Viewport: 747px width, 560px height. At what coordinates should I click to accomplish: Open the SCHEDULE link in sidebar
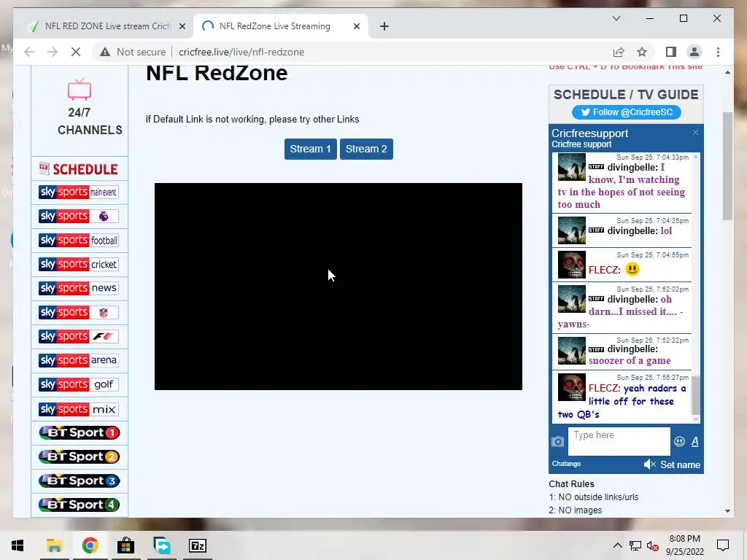tap(79, 169)
